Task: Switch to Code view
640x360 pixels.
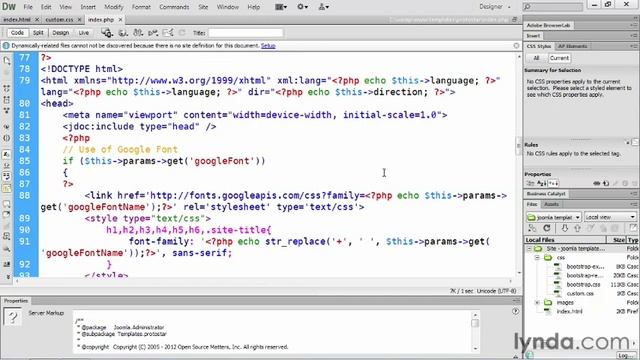Action: tap(17, 33)
